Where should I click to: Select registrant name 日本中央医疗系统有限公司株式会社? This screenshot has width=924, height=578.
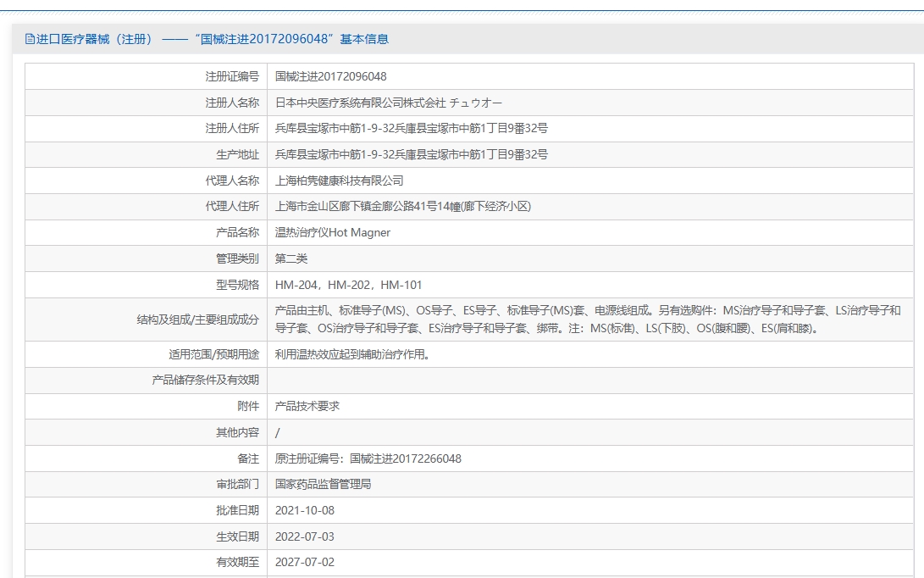360,103
